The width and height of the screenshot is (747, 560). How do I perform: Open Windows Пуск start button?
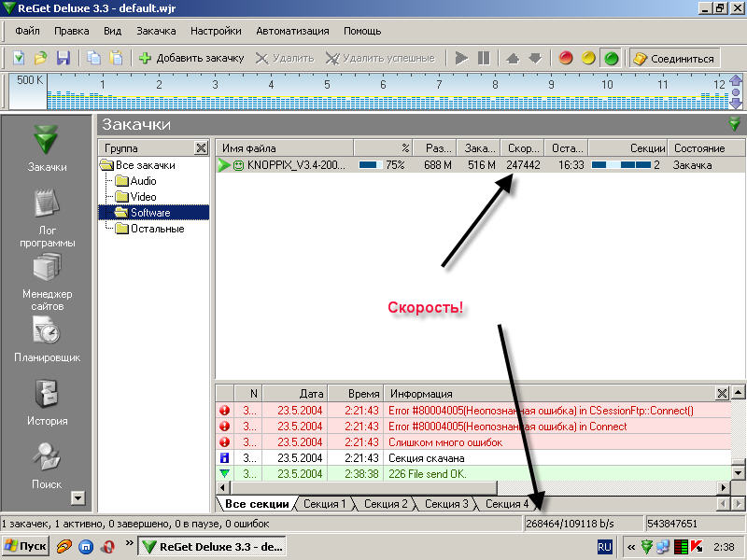click(25, 547)
